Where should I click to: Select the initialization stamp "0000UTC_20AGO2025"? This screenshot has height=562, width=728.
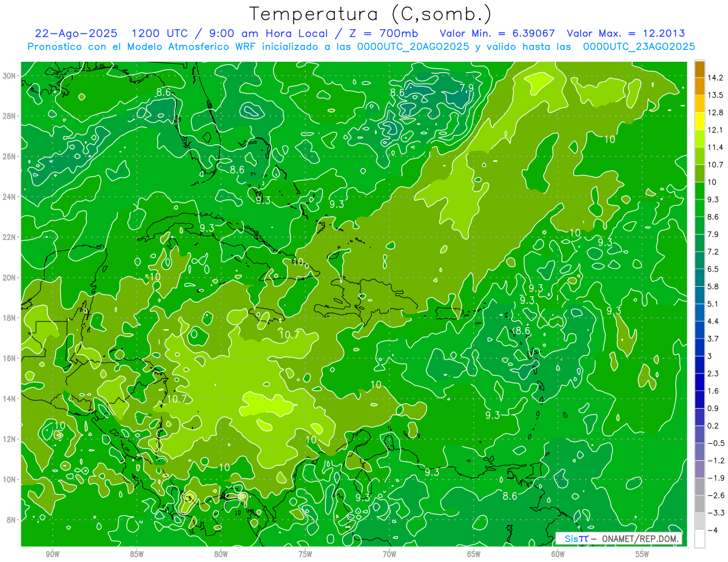coord(413,47)
